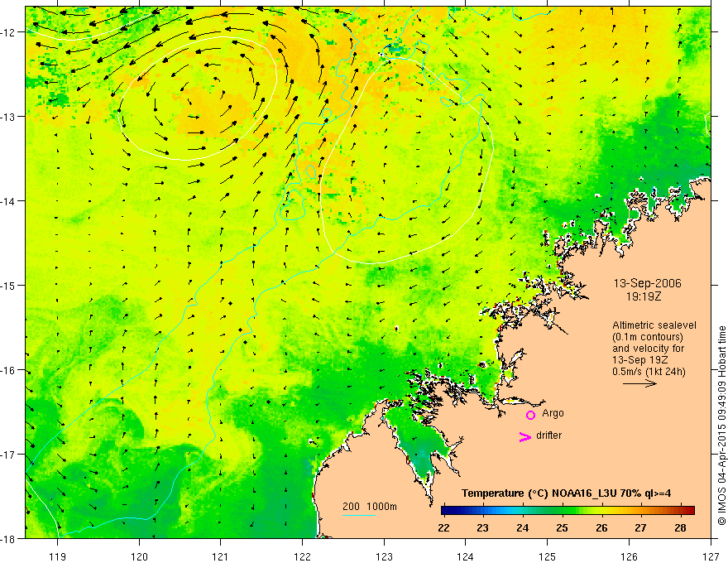Image resolution: width=728 pixels, height=563 pixels.
Task: Click the temperature color bar at 28 degrees
Action: [681, 511]
